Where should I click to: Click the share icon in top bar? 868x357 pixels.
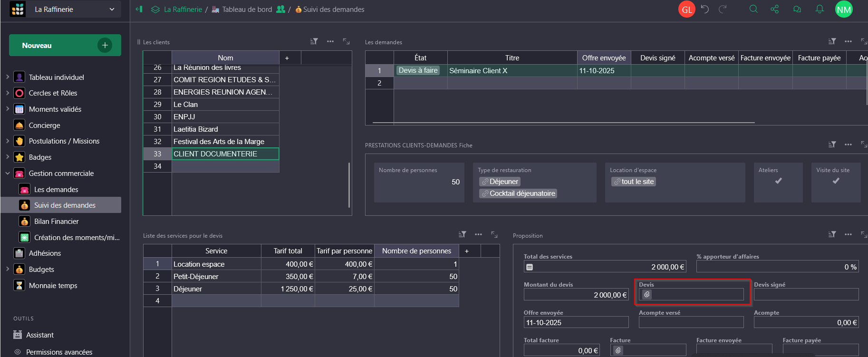(x=775, y=9)
